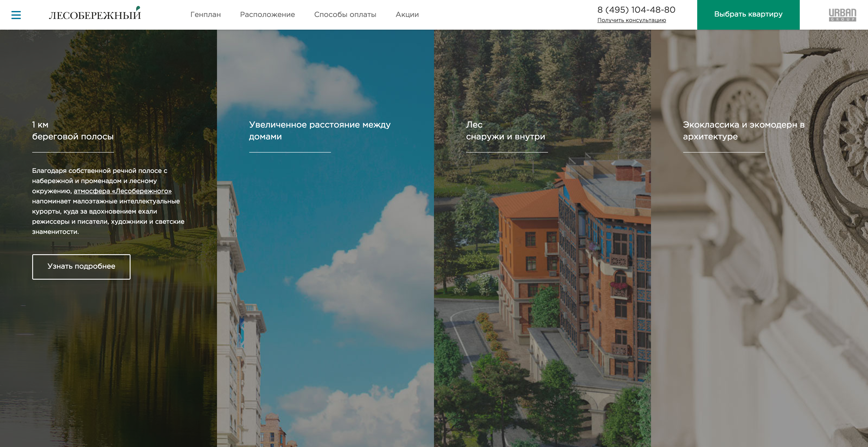The image size is (868, 447).
Task: Open Способы оплаты page
Action: click(345, 14)
